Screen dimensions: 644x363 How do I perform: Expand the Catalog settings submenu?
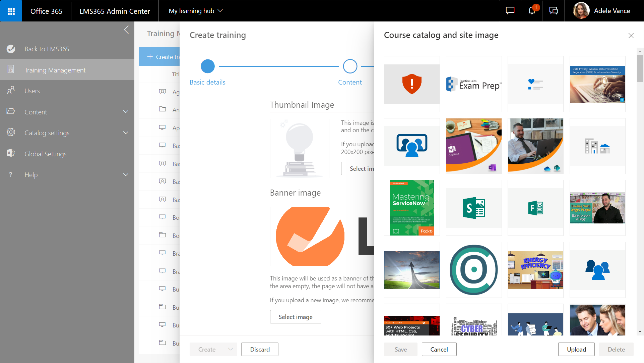point(126,133)
